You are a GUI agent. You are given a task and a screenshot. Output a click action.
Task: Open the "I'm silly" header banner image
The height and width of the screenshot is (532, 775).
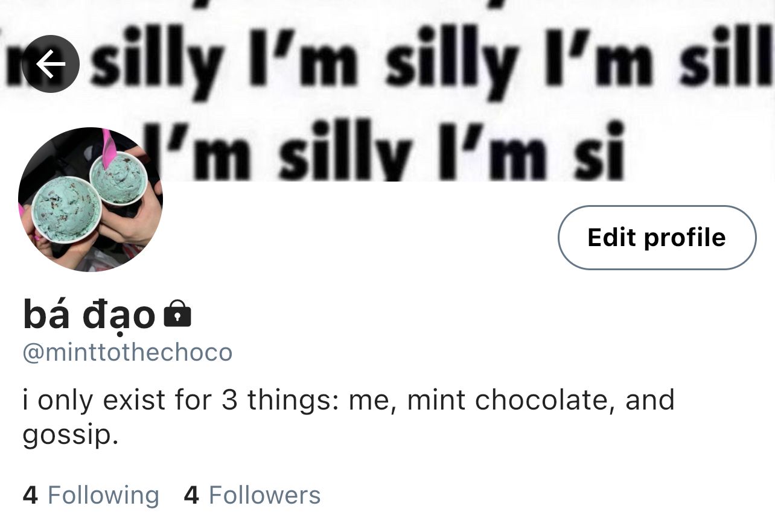click(x=387, y=90)
